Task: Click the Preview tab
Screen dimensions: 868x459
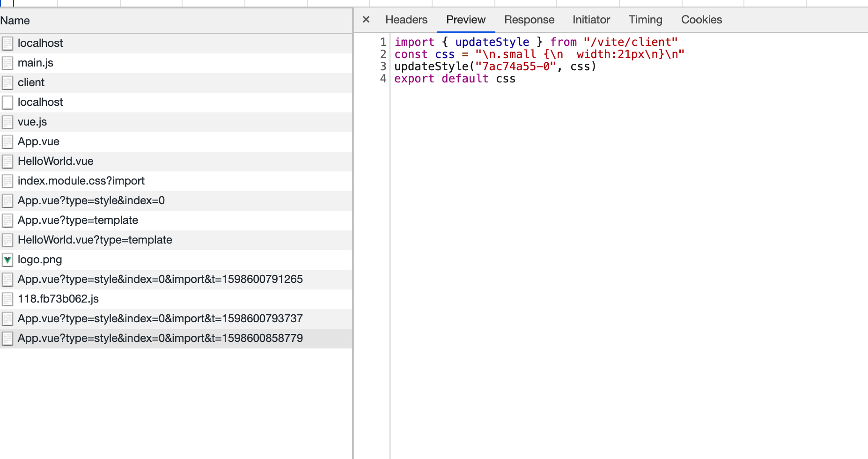Action: pos(465,20)
